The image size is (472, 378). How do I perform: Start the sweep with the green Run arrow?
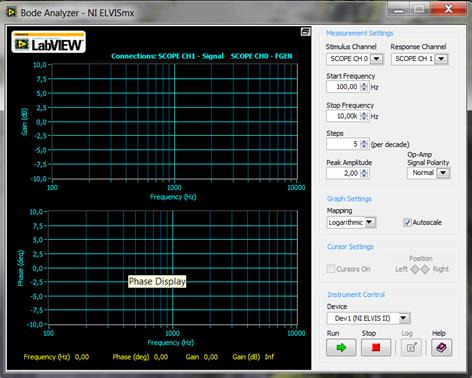click(341, 347)
